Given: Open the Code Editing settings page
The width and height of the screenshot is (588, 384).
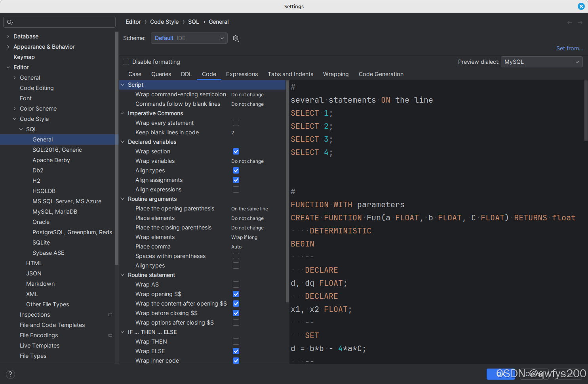Looking at the screenshot, I should click(x=36, y=88).
